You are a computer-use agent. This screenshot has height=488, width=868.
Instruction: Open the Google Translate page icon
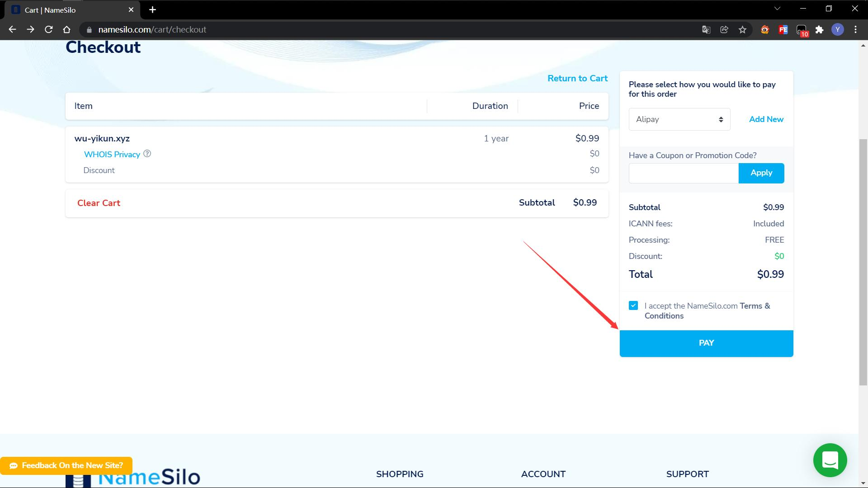click(x=706, y=30)
